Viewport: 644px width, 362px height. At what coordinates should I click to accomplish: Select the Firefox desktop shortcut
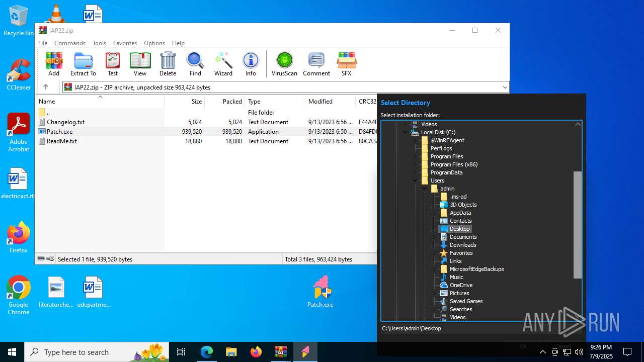coord(19,237)
